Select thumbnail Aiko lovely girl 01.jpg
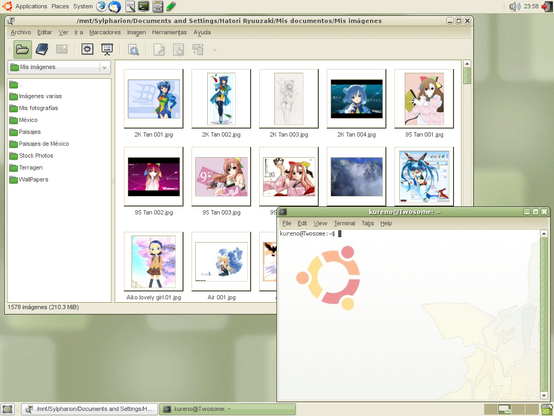The height and width of the screenshot is (416, 554). [x=154, y=262]
